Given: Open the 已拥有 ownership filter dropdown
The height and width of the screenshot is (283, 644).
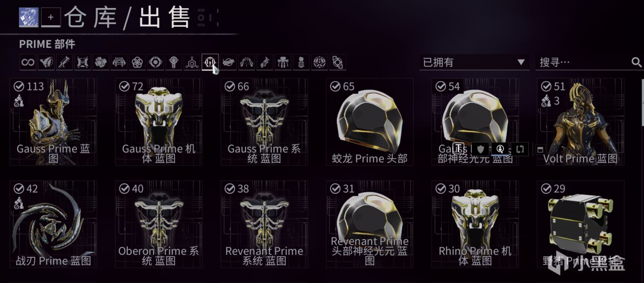Looking at the screenshot, I should pos(474,62).
